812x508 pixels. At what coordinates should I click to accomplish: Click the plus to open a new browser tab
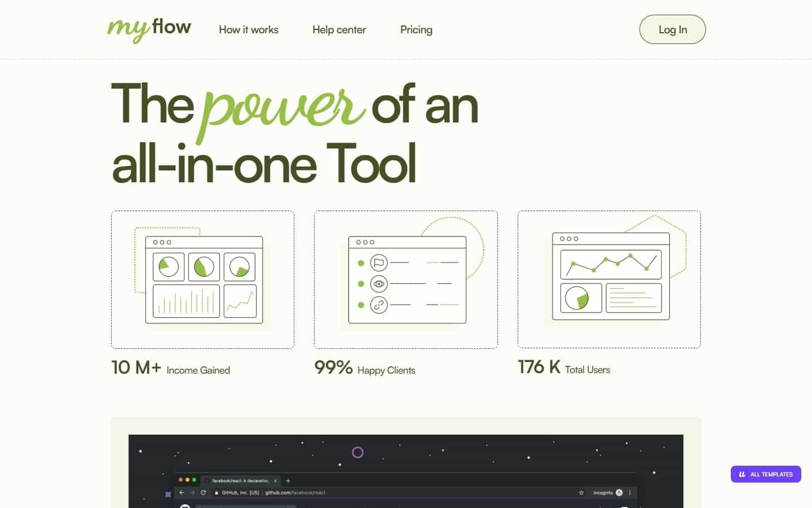coord(288,480)
